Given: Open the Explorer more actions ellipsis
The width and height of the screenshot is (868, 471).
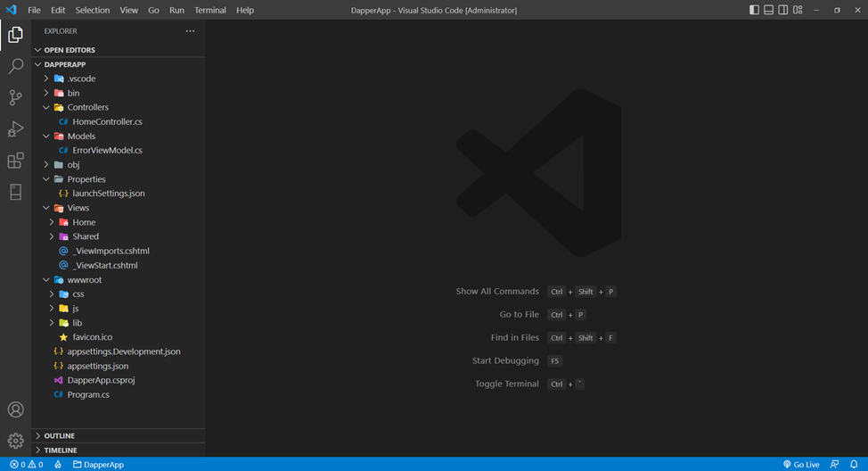Looking at the screenshot, I should [x=190, y=31].
